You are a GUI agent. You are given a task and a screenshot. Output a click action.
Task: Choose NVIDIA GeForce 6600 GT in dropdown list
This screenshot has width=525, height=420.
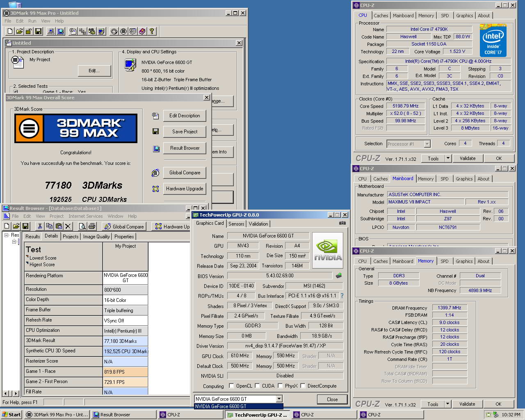click(x=239, y=406)
